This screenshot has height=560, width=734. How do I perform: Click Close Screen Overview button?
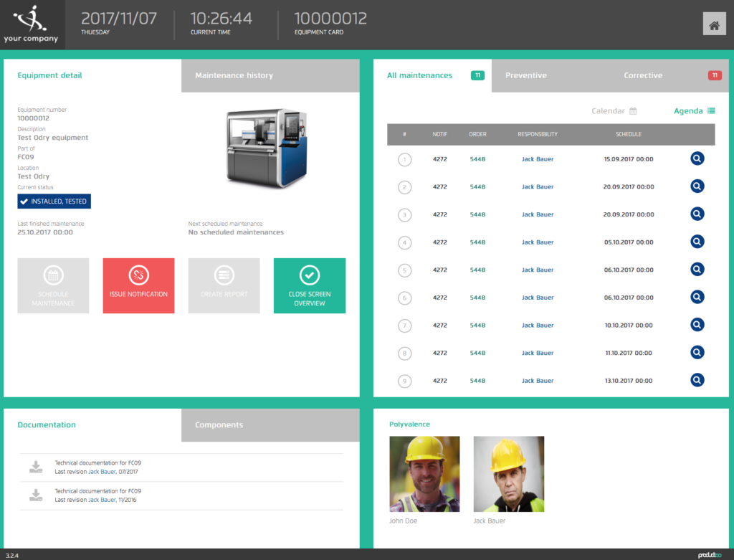point(309,285)
